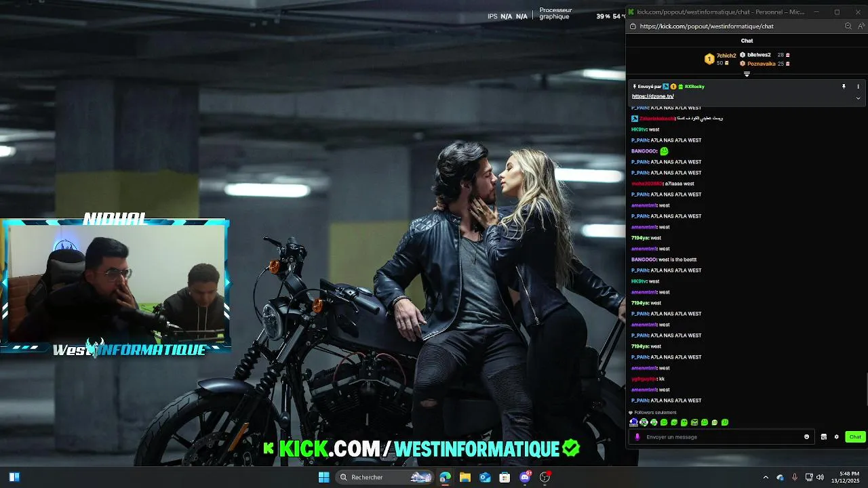Click the Chat header title
This screenshot has width=868, height=488.
coord(747,41)
